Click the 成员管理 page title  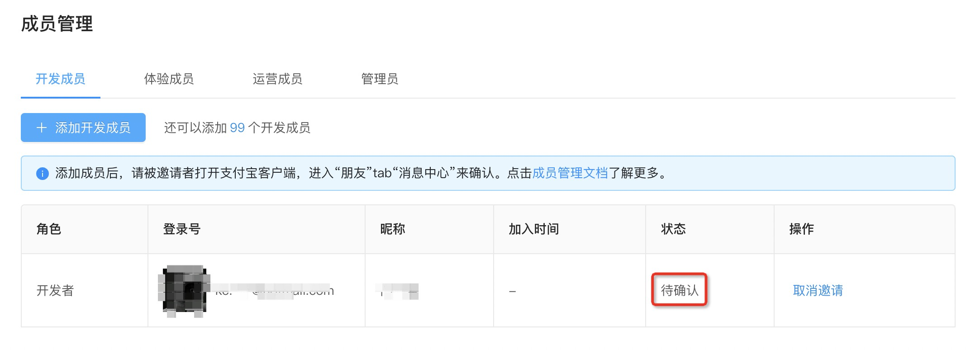coord(57,24)
